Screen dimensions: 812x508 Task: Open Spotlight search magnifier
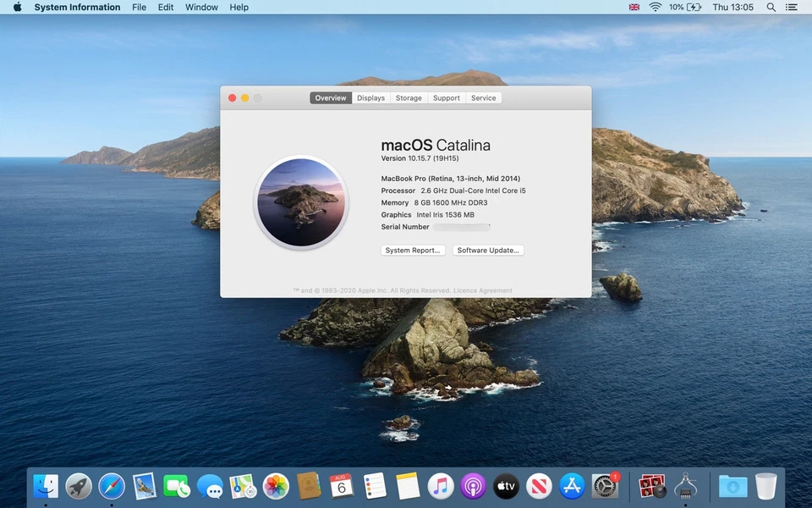pyautogui.click(x=771, y=8)
